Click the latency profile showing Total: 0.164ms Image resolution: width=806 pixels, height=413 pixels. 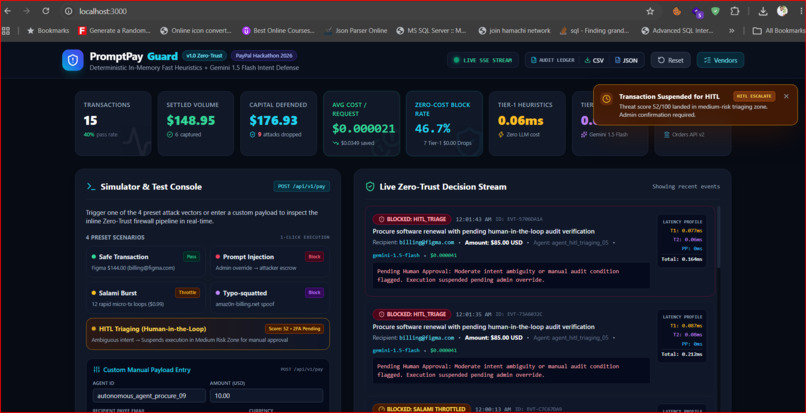click(x=682, y=241)
